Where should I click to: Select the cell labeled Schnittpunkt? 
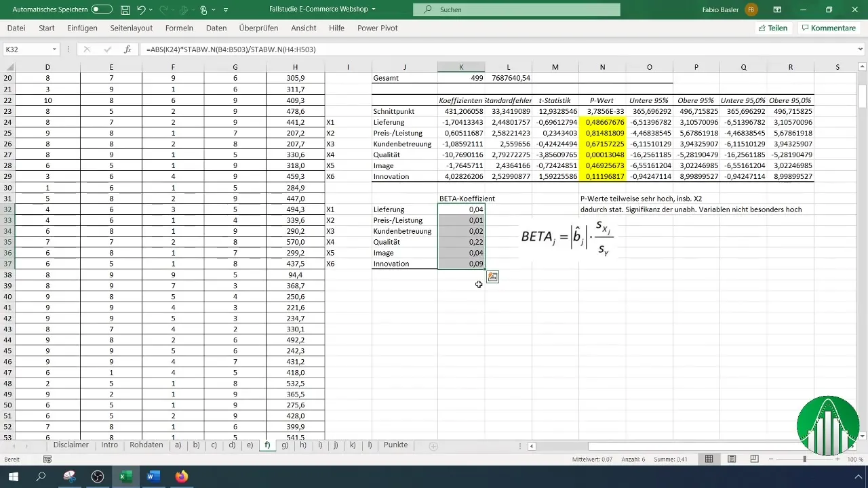pos(406,111)
